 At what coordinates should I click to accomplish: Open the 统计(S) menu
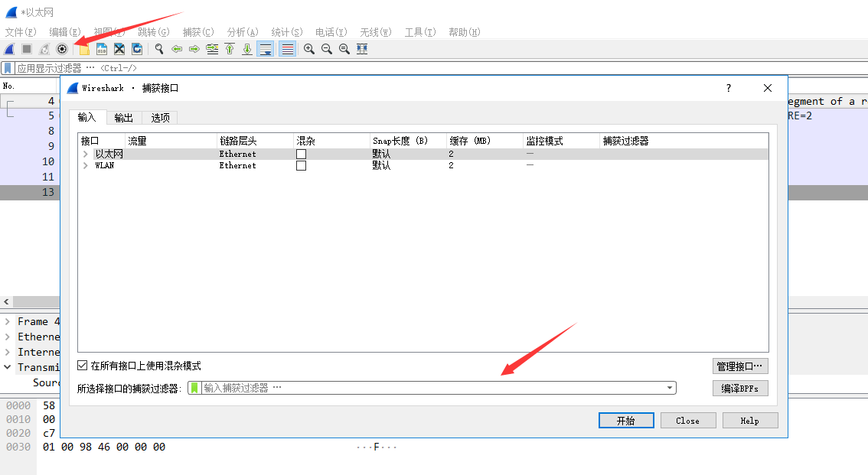[x=287, y=32]
